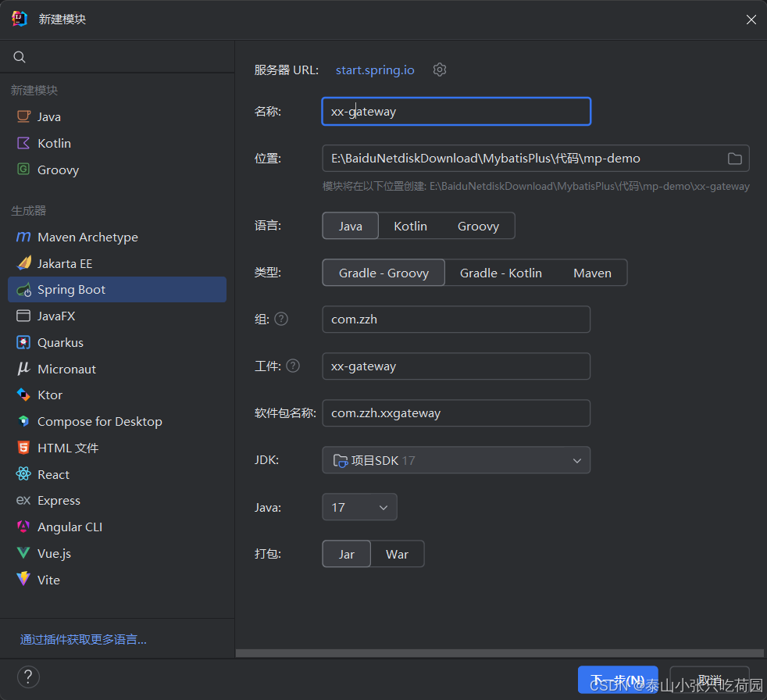Click the Groovy G icon
The width and height of the screenshot is (767, 700).
pyautogui.click(x=23, y=170)
